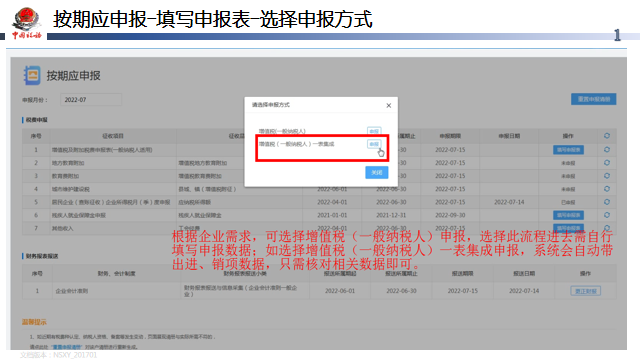
Task: Refresh the 教育费附加 row
Action: [x=607, y=176]
